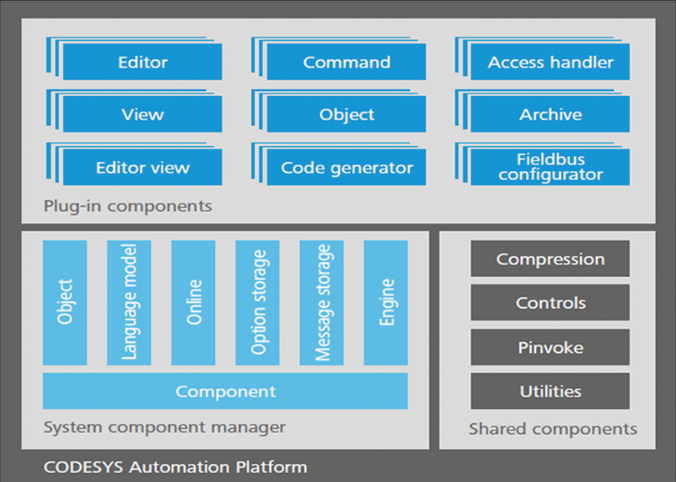Select the Language model vertical block
The image size is (676, 482).
pyautogui.click(x=129, y=302)
